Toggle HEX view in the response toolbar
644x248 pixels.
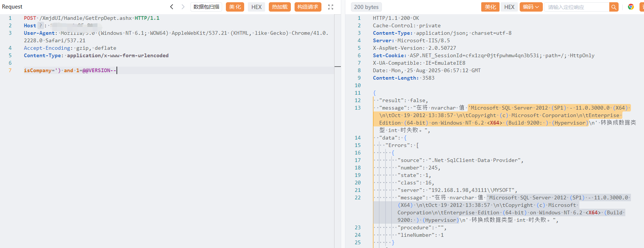(509, 7)
